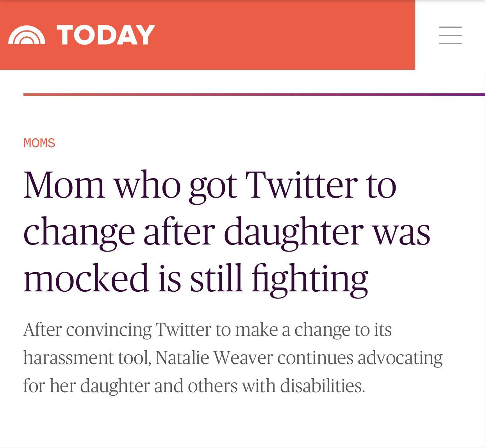Open the hamburger navigation menu
The image size is (485, 448).
point(450,35)
